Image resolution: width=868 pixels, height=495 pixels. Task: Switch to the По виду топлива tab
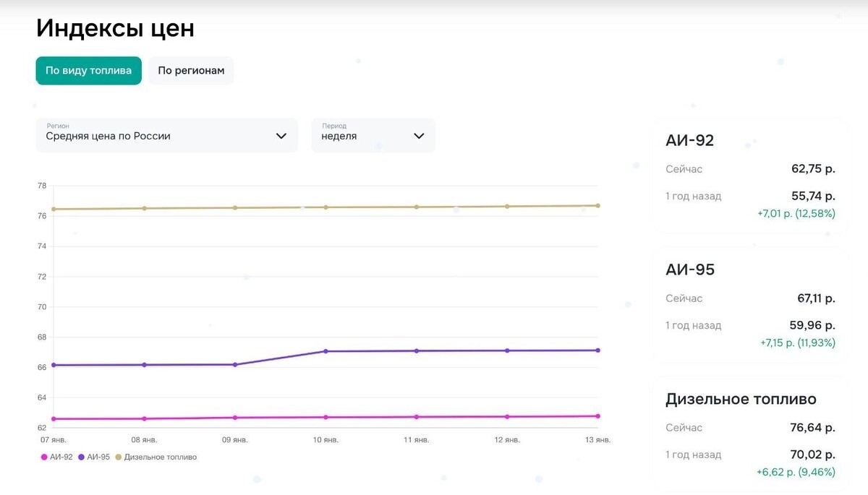tap(88, 71)
